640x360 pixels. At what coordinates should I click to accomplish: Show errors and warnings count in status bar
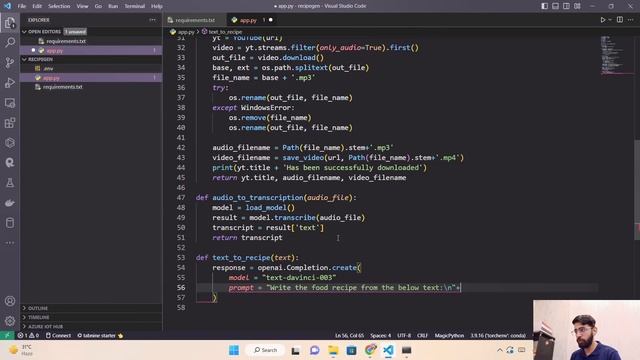pyautogui.click(x=28, y=336)
